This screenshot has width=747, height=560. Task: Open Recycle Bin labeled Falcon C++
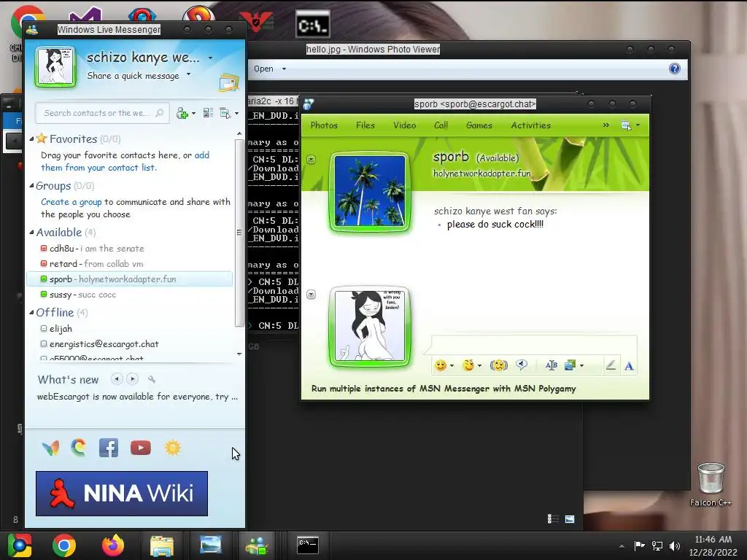pyautogui.click(x=711, y=484)
